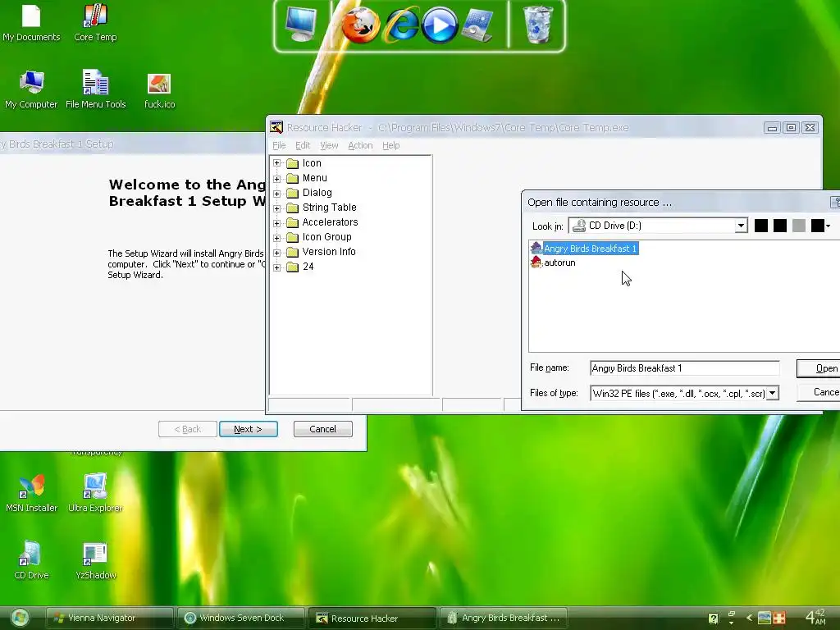Click Open in the file dialog

[819, 368]
